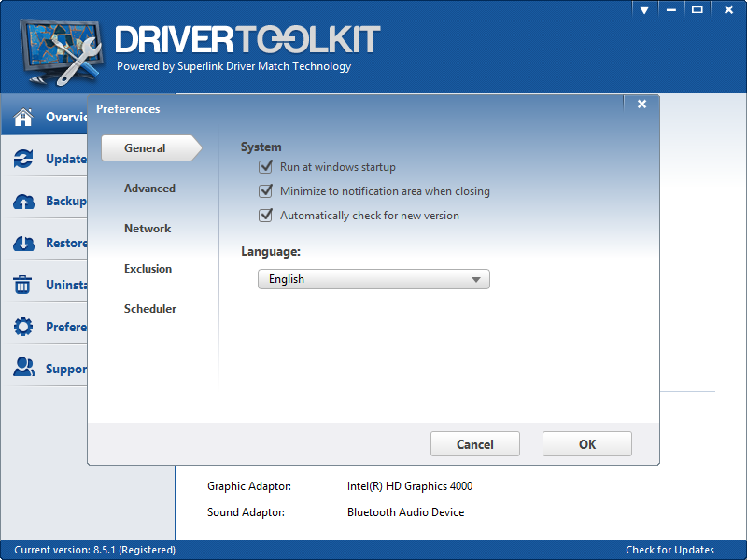Disable Automatically check for new version
The image size is (747, 560).
tap(266, 216)
